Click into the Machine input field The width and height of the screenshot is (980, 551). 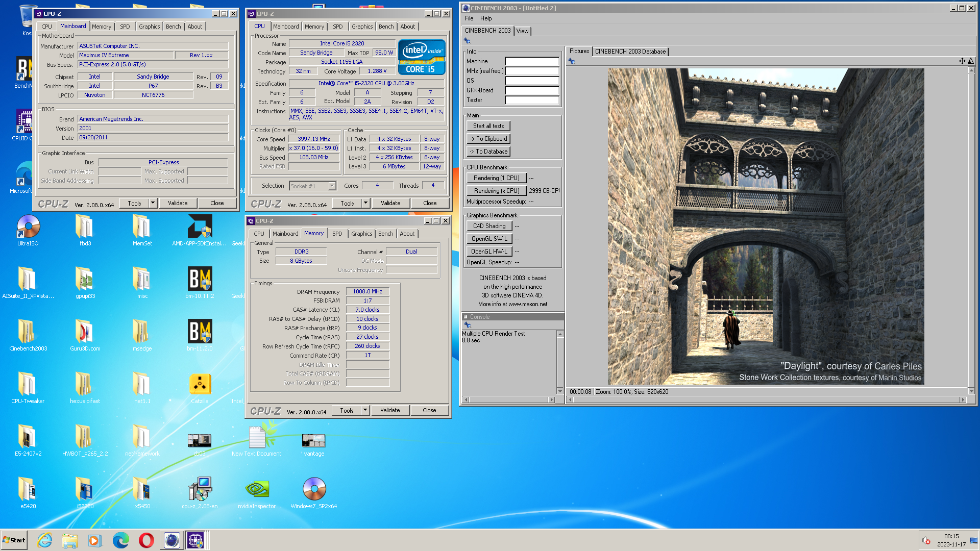point(532,61)
